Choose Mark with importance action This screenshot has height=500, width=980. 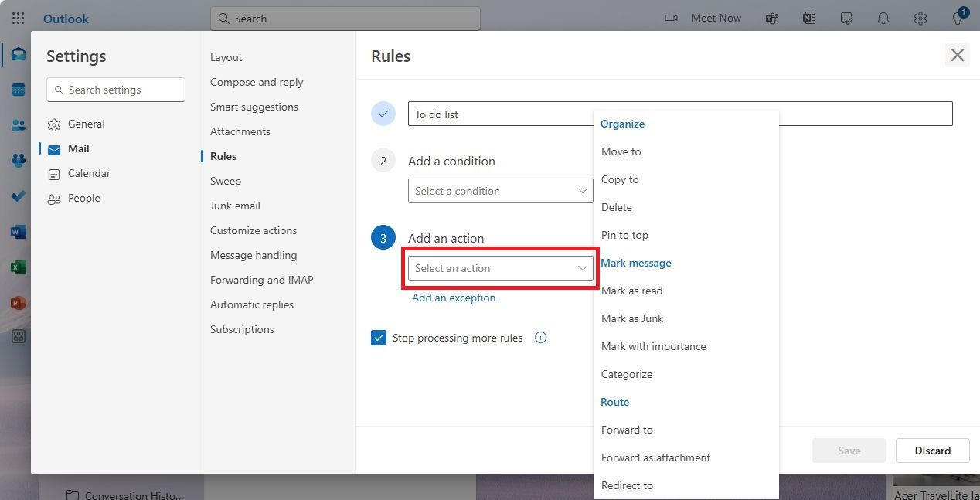653,346
